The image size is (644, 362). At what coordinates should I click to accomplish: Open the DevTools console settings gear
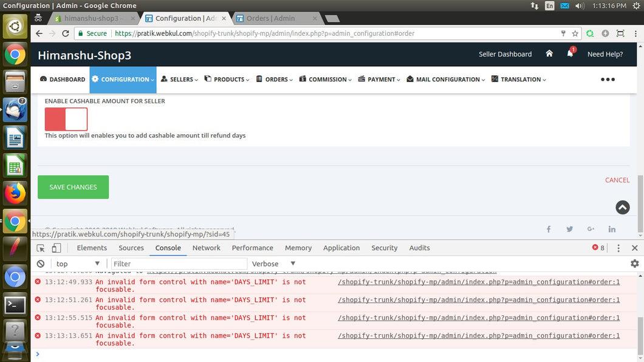[634, 264]
